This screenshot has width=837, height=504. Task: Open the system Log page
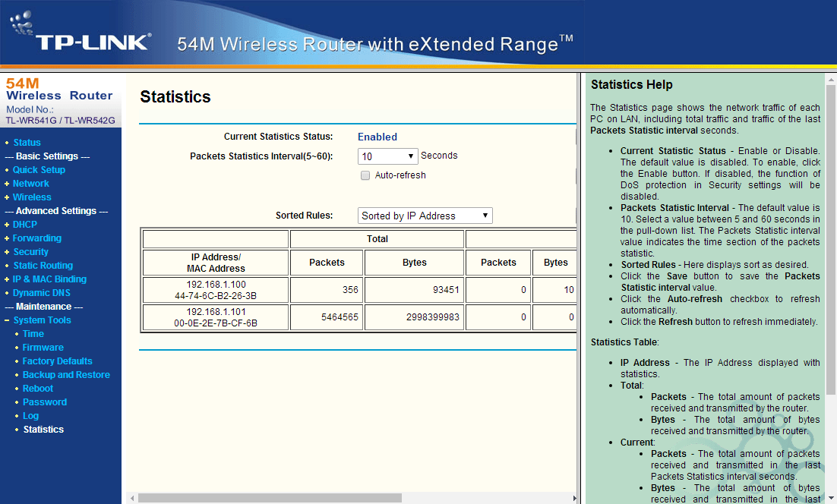(30, 416)
